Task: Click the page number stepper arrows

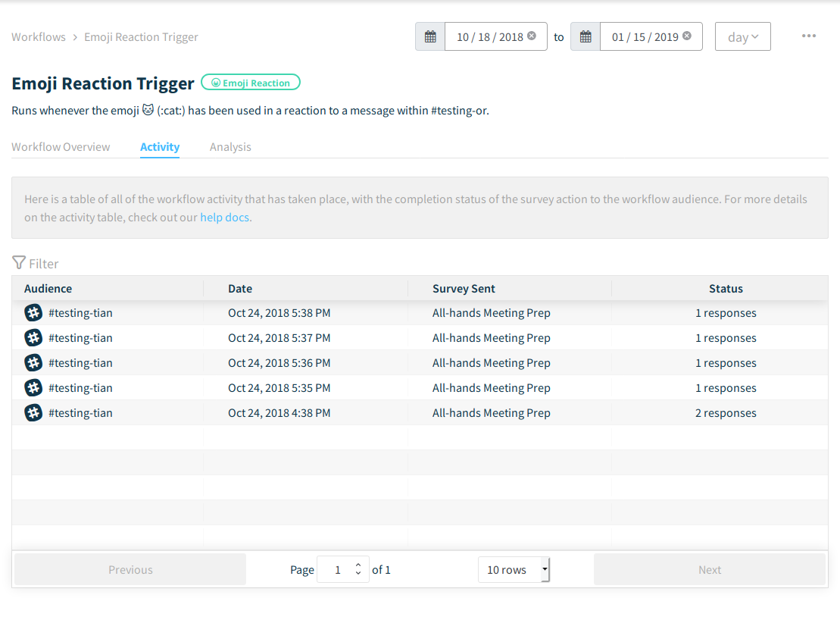Action: tap(358, 570)
